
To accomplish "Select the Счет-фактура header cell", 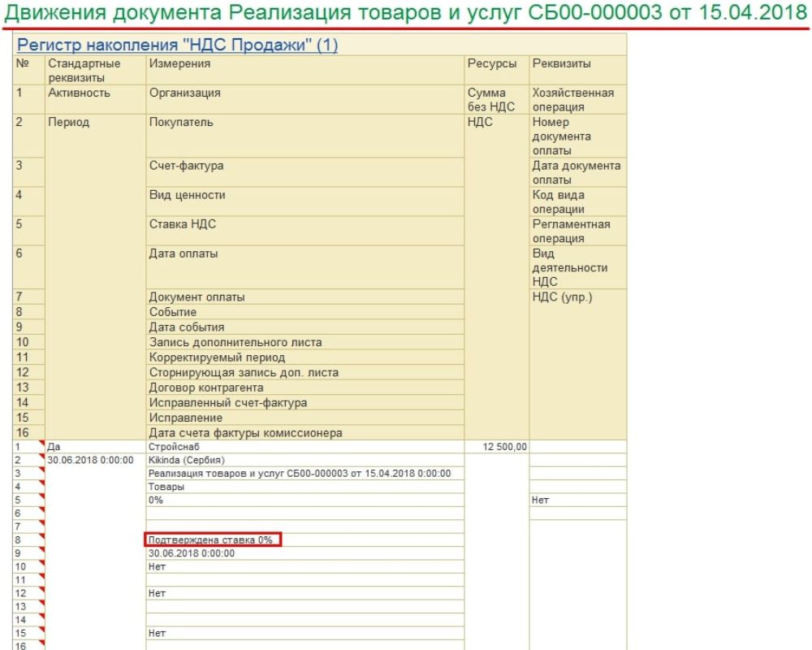I will 305,172.
